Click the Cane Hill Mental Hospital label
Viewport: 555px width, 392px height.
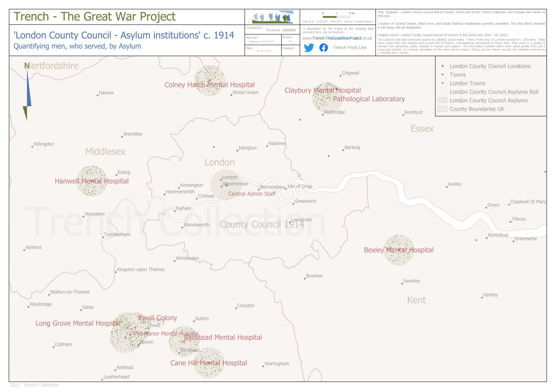[x=209, y=363]
